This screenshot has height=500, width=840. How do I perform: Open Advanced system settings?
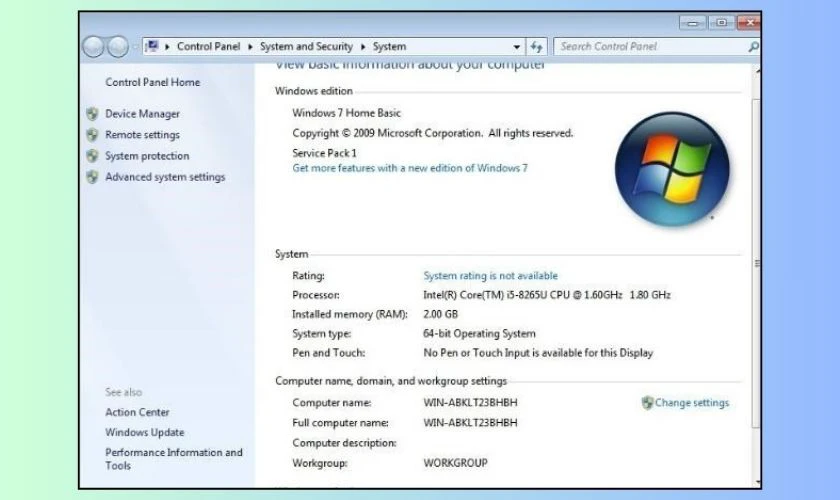point(165,176)
